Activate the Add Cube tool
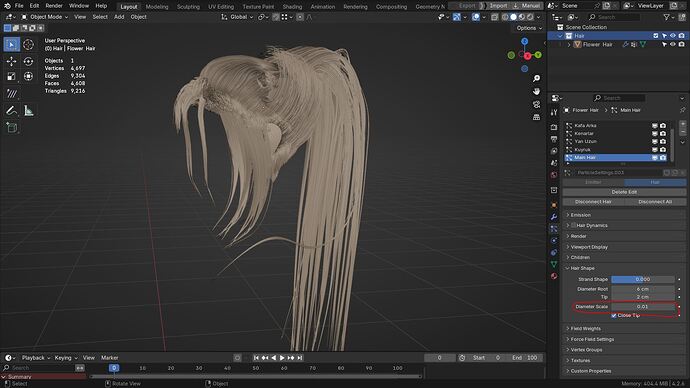 click(11, 128)
